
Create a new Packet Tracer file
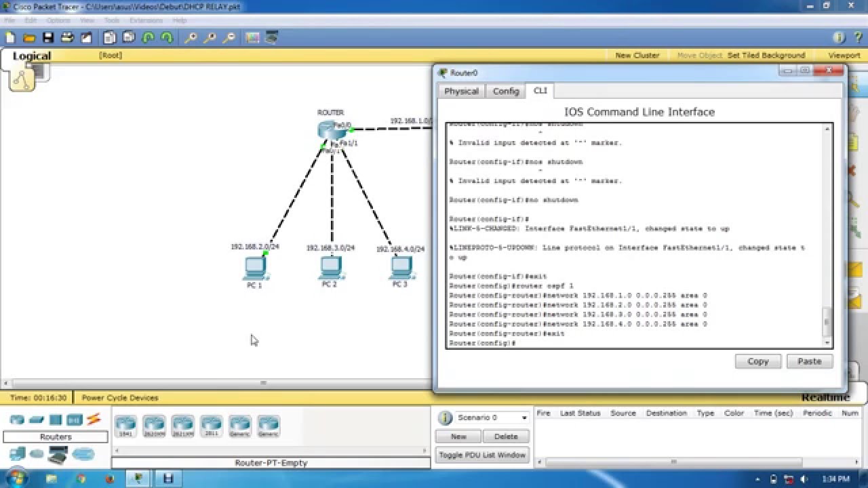[10, 38]
